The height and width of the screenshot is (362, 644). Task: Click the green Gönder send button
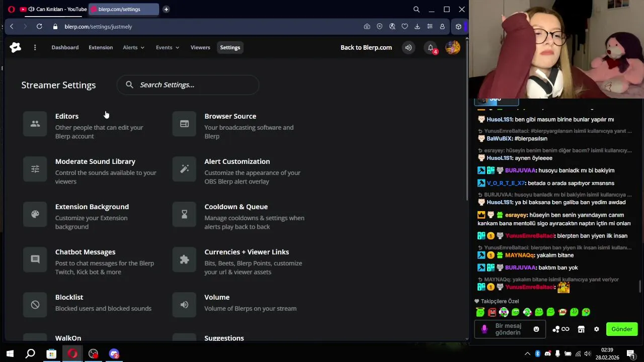tap(622, 329)
